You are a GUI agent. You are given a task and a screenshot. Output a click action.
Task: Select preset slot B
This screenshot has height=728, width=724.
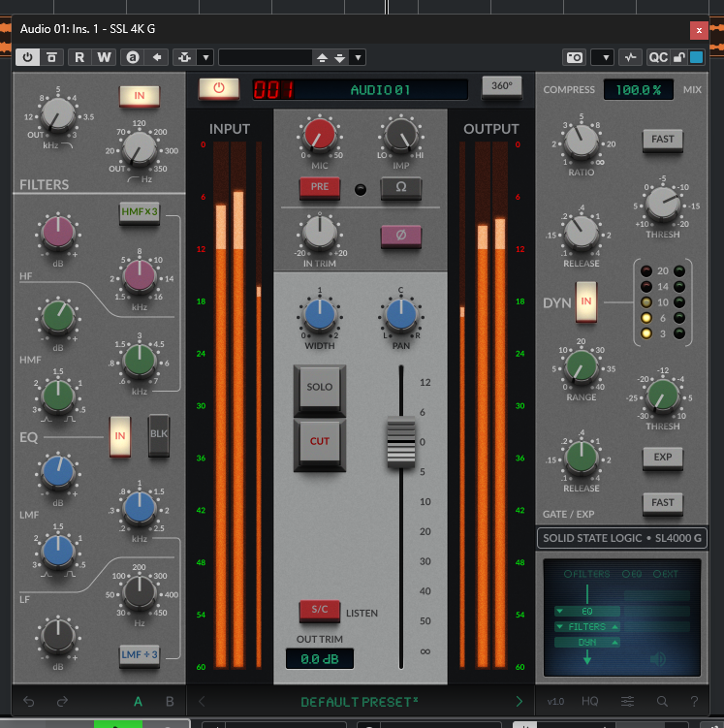[170, 702]
